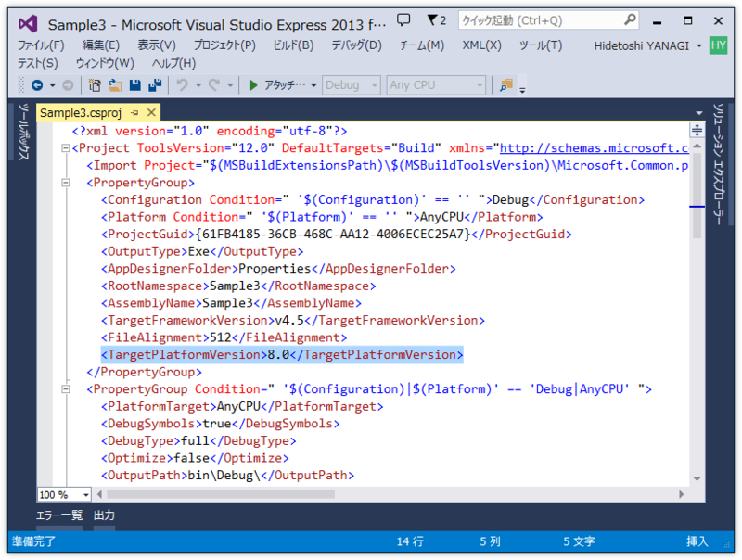Click the Save All icon
This screenshot has height=560, width=742.
pos(155,85)
